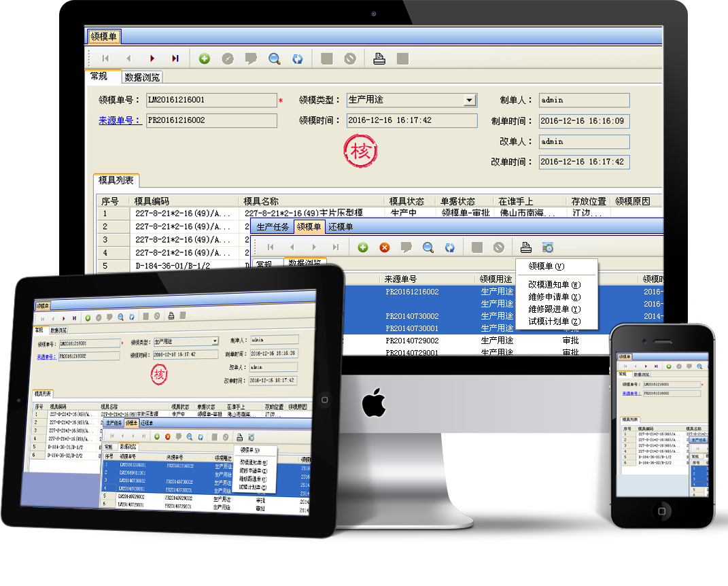Choose 维修申请单 (X) from monitor's popup menu
This screenshot has width=728, height=586.
(554, 297)
